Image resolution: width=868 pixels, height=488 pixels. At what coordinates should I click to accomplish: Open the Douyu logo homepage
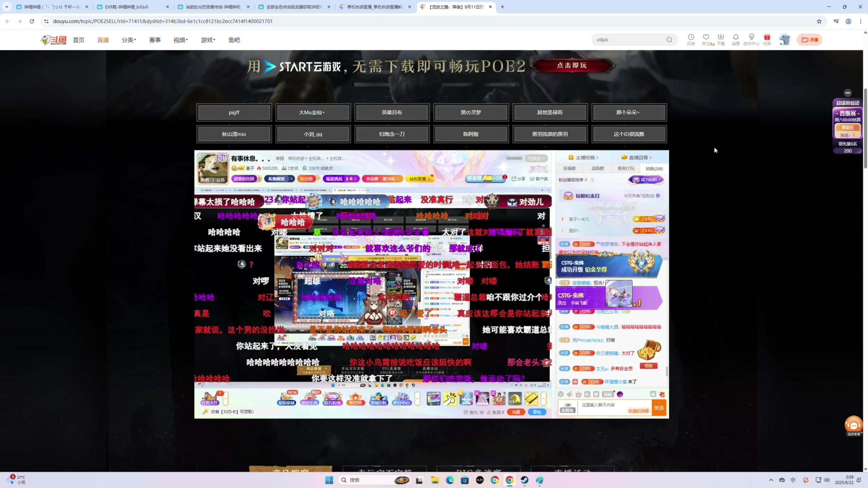(x=54, y=40)
